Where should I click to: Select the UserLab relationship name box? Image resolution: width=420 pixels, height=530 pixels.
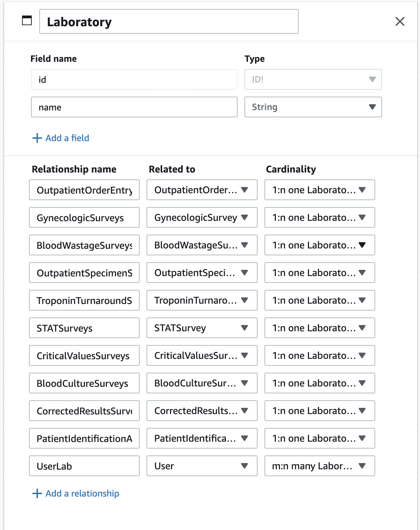[x=84, y=466]
